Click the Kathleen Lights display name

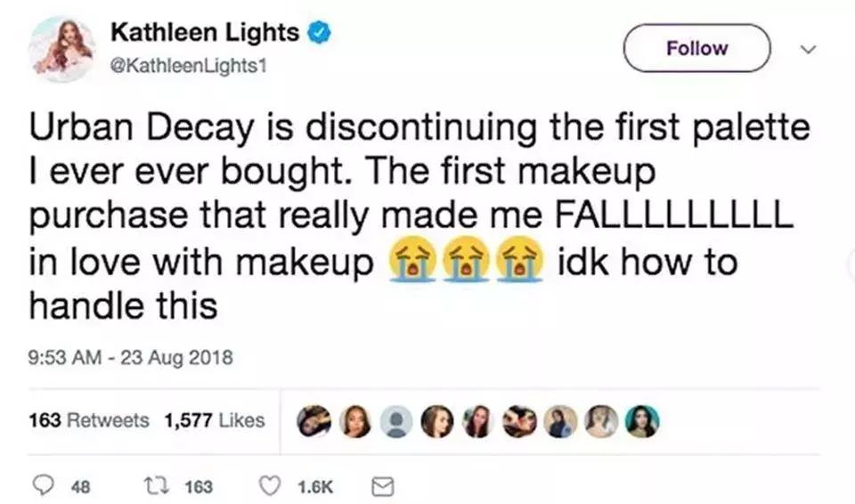point(204,34)
